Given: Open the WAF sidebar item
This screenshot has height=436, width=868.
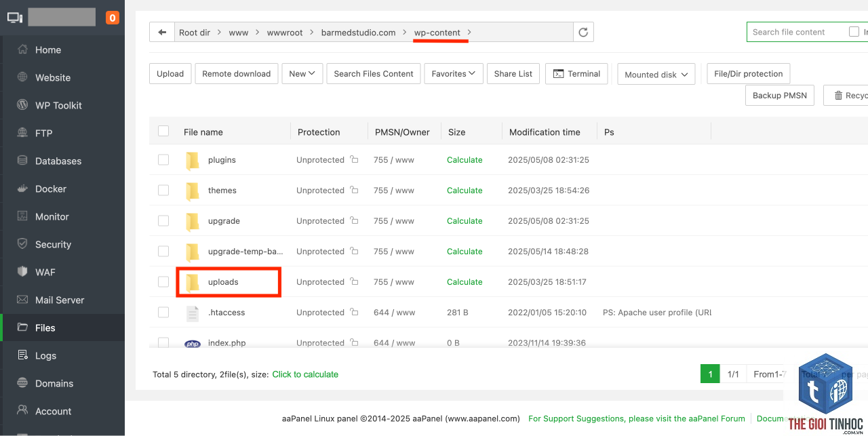Looking at the screenshot, I should [62, 272].
